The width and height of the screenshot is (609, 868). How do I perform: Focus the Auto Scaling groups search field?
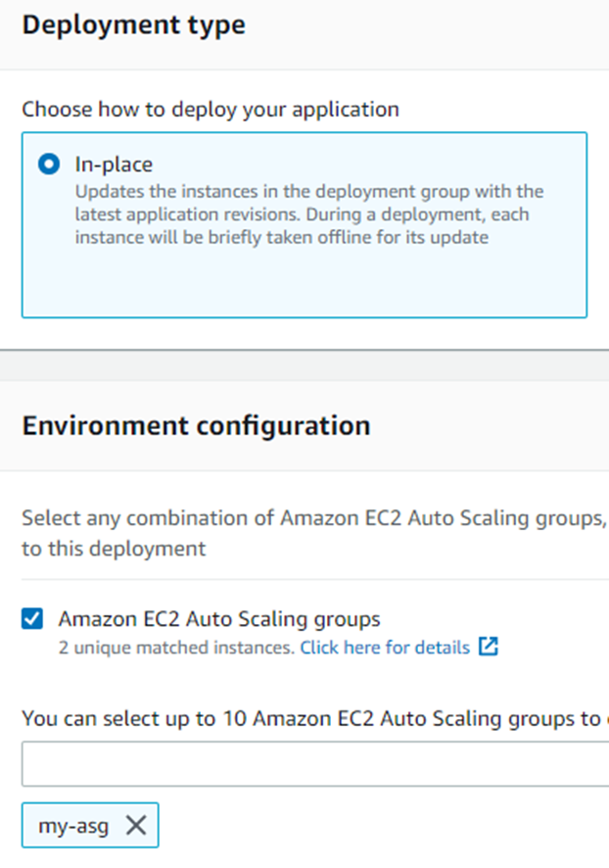point(315,764)
